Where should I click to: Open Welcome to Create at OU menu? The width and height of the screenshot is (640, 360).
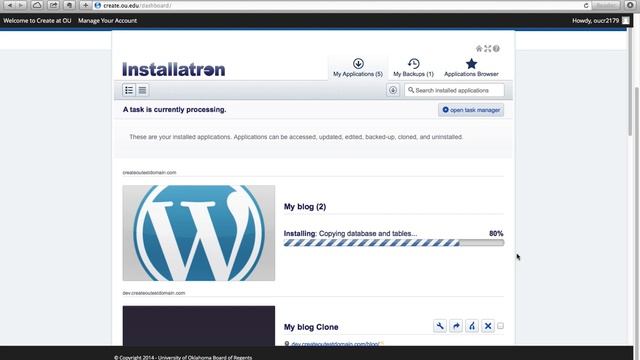point(37,20)
